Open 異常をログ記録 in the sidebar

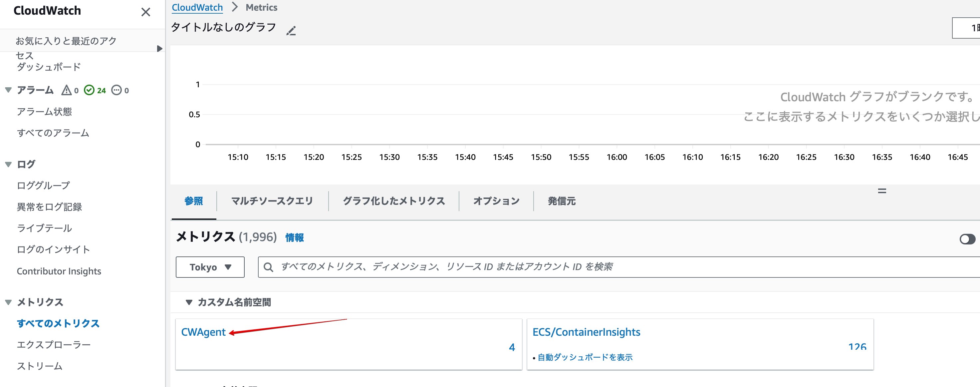(50, 207)
